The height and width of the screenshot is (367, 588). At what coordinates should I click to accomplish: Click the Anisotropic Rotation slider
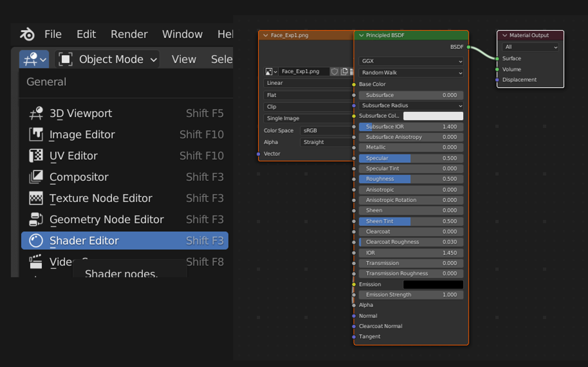click(x=411, y=200)
